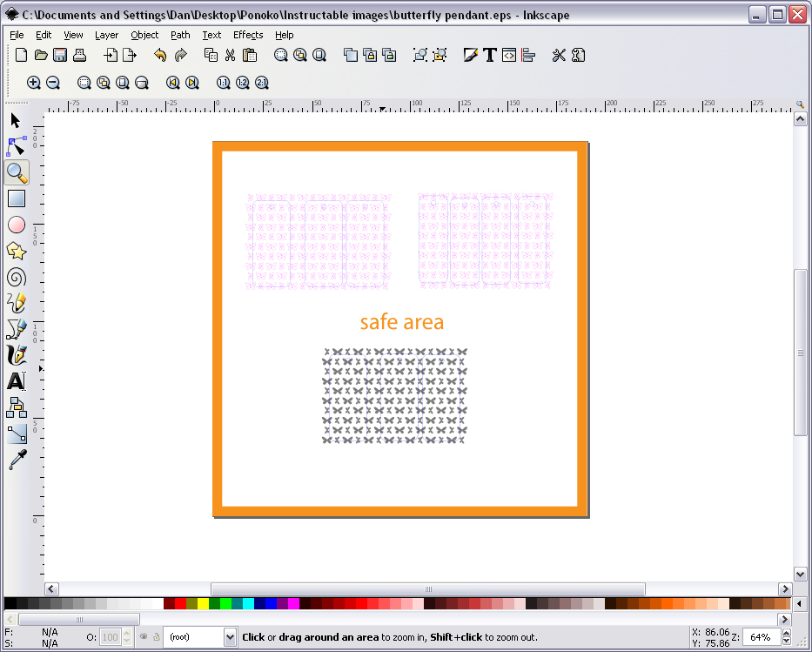Open the Path menu
812x652 pixels.
180,35
